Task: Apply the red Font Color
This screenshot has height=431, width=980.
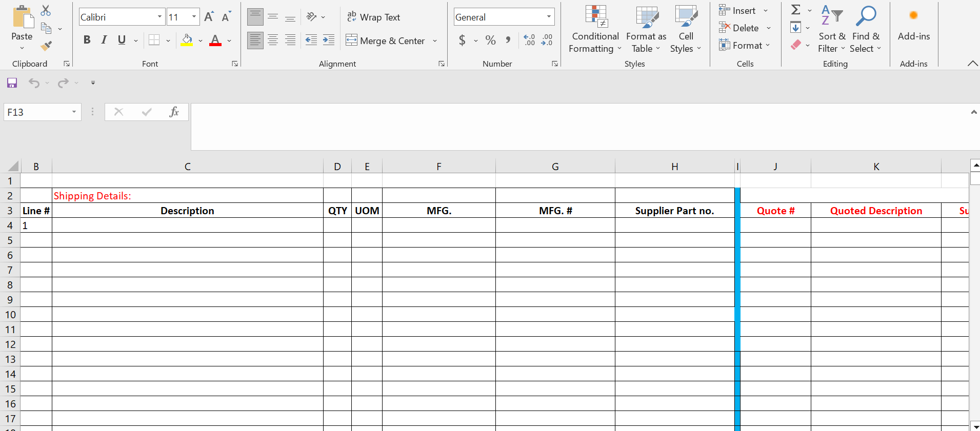Action: (215, 40)
